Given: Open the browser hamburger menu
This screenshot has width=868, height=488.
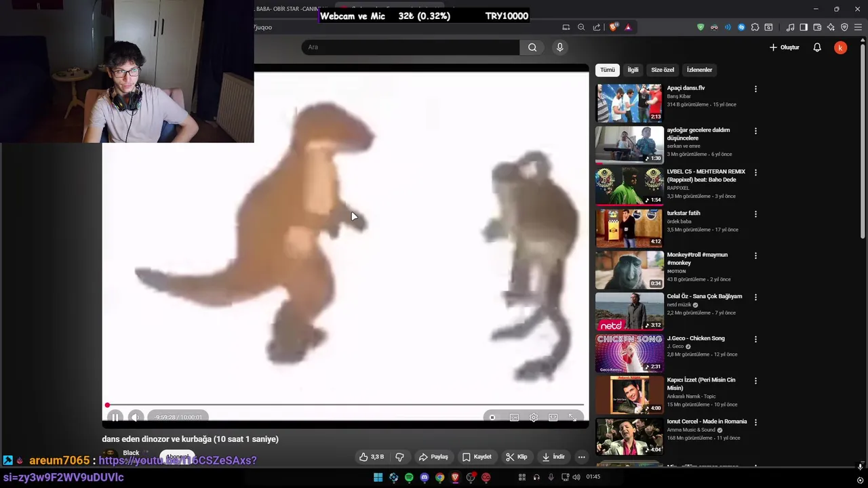Looking at the screenshot, I should (858, 27).
